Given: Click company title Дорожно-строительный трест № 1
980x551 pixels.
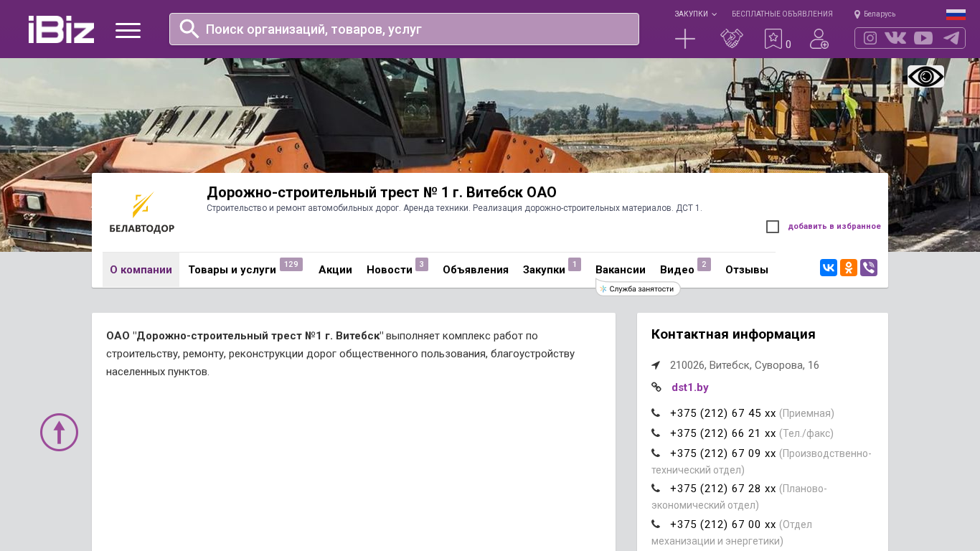Looking at the screenshot, I should (382, 192).
